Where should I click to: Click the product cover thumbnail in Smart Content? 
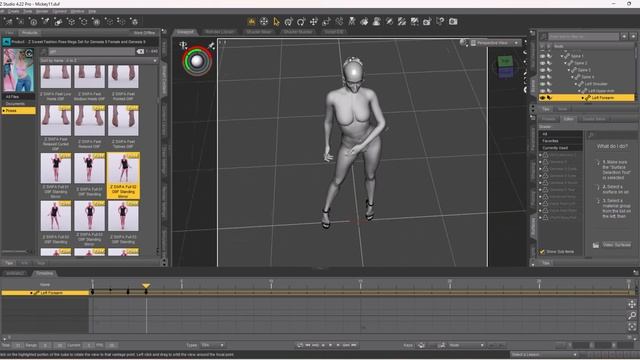(x=18, y=70)
